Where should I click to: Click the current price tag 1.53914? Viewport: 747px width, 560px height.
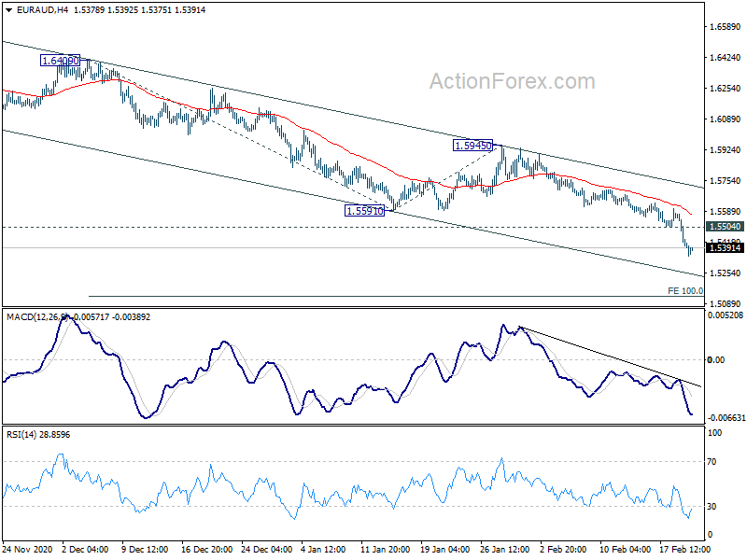tap(726, 247)
